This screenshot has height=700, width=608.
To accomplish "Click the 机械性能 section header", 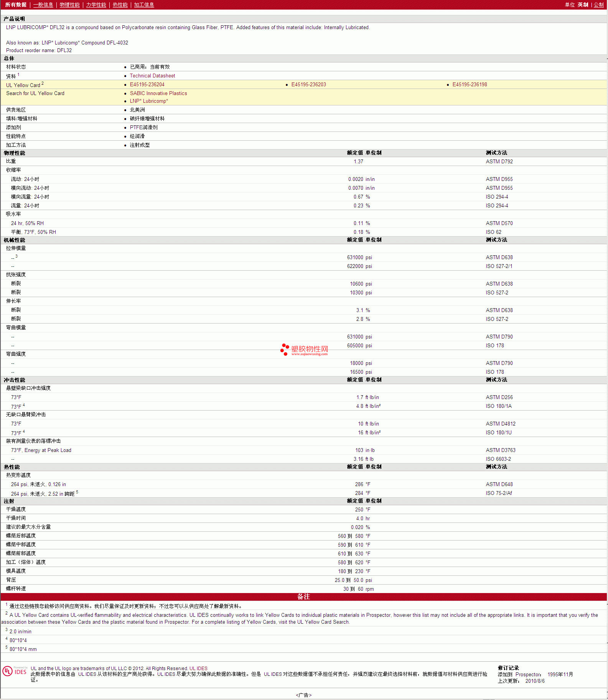I will click(14, 240).
